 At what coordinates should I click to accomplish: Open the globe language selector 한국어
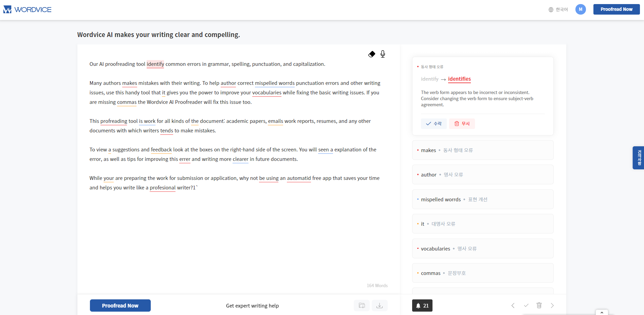[558, 10]
